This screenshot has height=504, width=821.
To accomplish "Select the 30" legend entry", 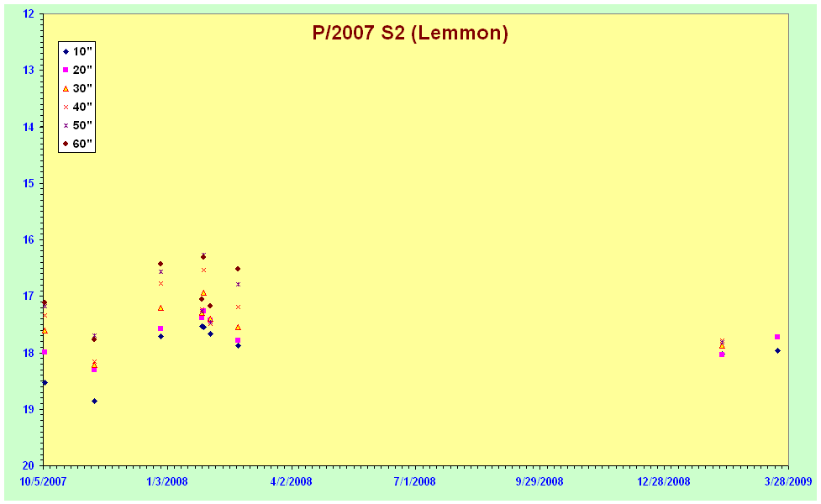I will [x=77, y=88].
